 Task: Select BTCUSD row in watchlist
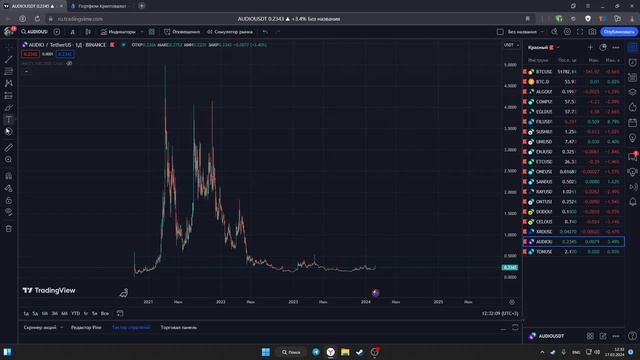(x=573, y=72)
